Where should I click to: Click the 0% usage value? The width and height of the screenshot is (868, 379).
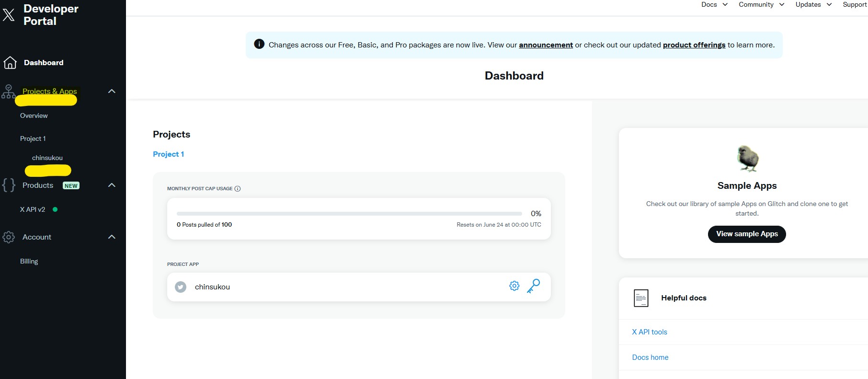point(536,214)
